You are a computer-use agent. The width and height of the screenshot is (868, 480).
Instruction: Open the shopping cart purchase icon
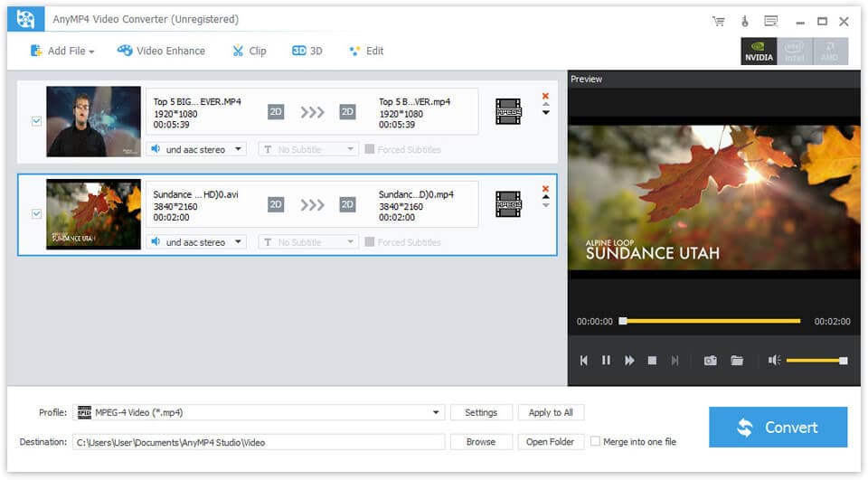(x=719, y=21)
